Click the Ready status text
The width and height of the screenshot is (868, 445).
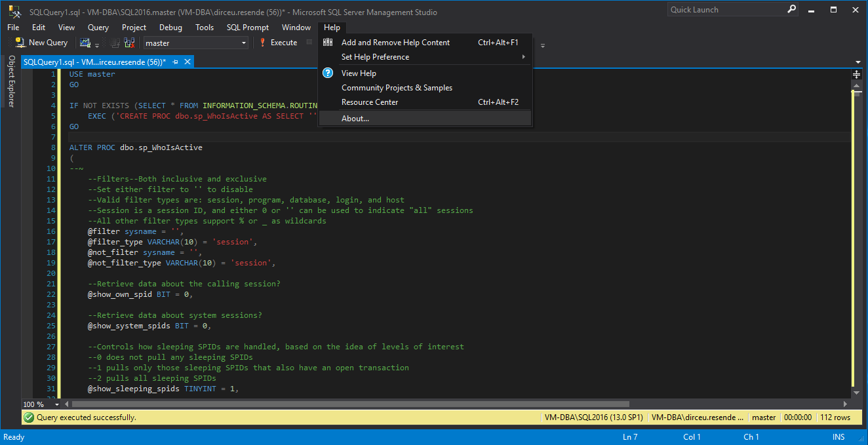coord(14,437)
